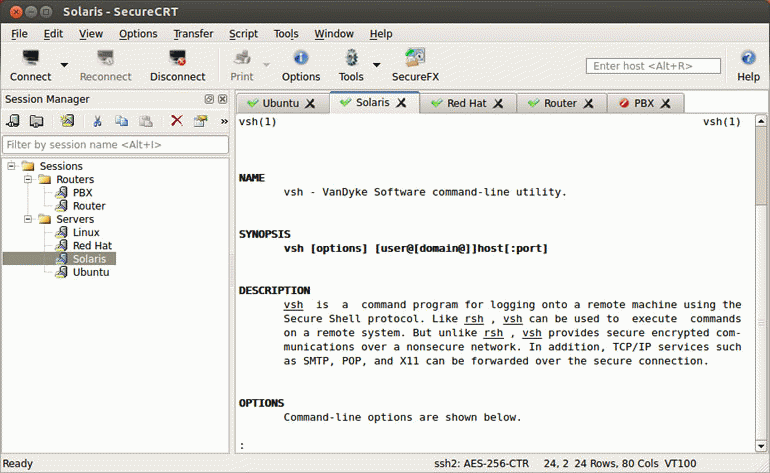Close the Solaris tab
The image size is (770, 473).
click(401, 102)
